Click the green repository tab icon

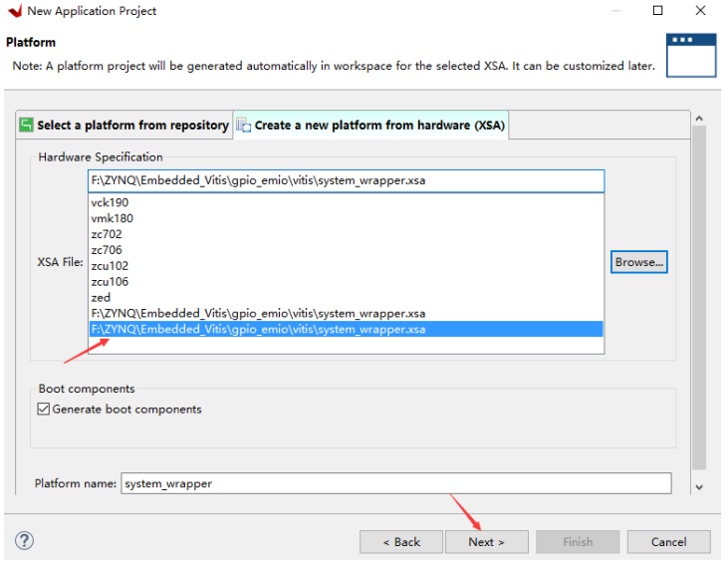pyautogui.click(x=26, y=125)
